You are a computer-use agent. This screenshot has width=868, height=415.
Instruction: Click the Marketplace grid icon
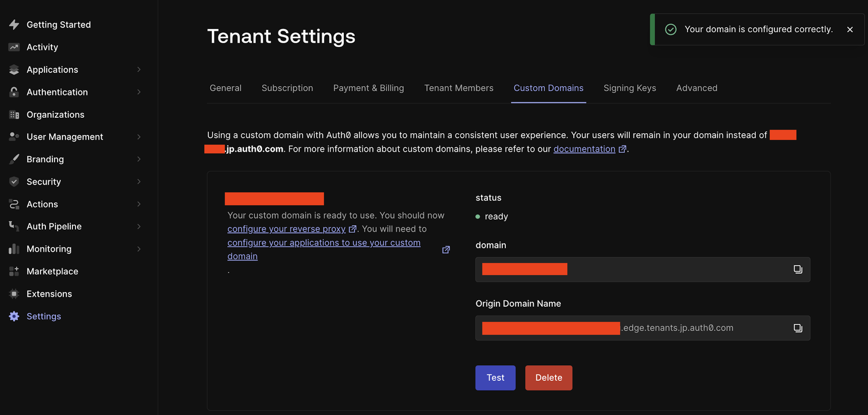(14, 271)
